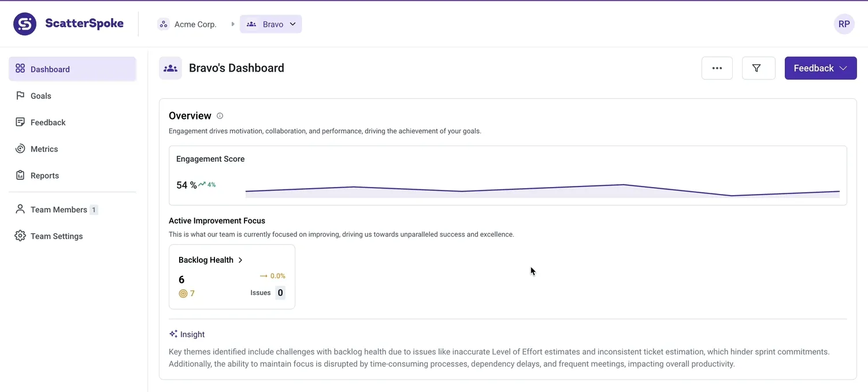Open Feedback page from sidebar
868x392 pixels.
point(47,122)
